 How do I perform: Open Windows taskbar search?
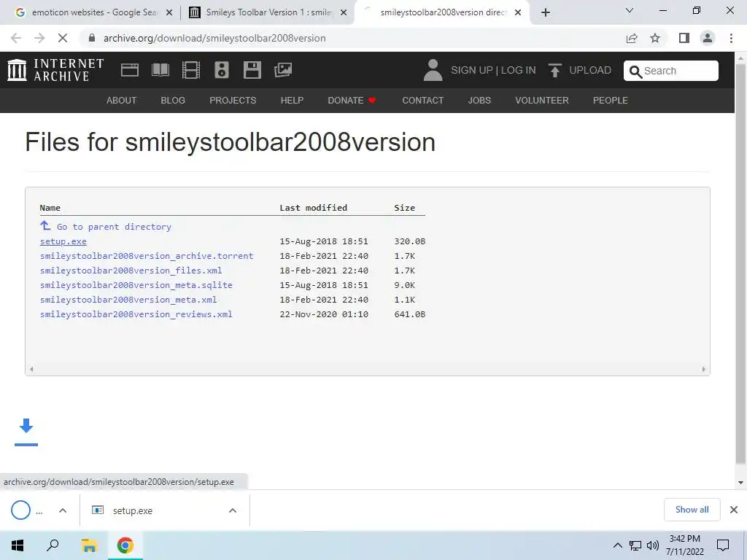tap(53, 545)
